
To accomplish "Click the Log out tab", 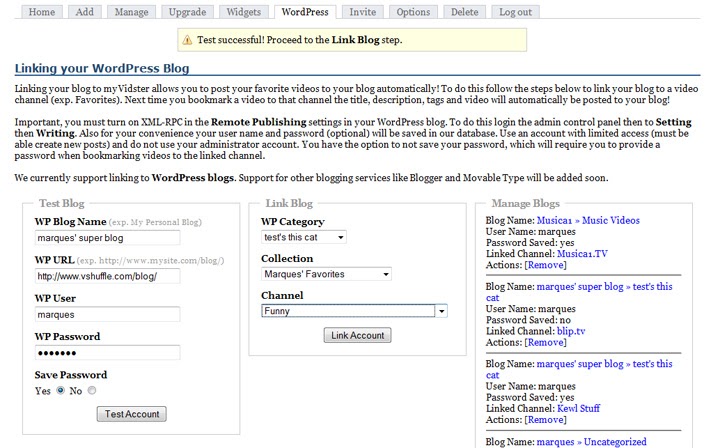I will click(515, 12).
